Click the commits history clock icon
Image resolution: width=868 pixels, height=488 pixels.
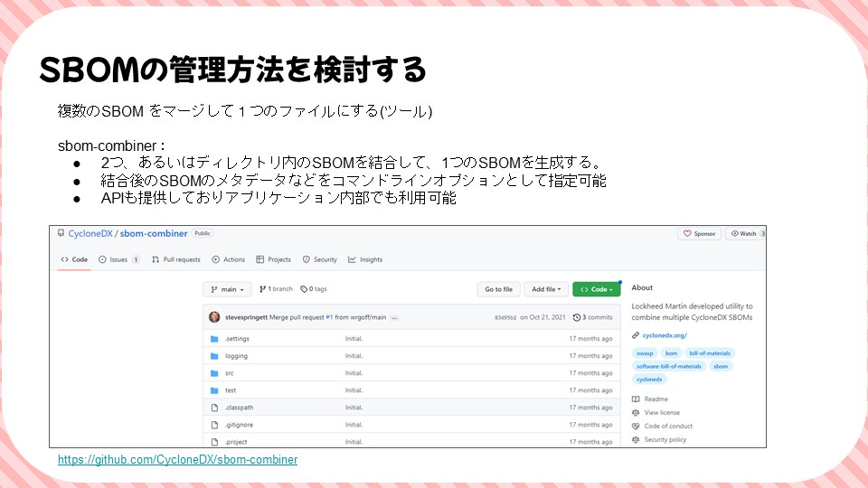pyautogui.click(x=576, y=317)
